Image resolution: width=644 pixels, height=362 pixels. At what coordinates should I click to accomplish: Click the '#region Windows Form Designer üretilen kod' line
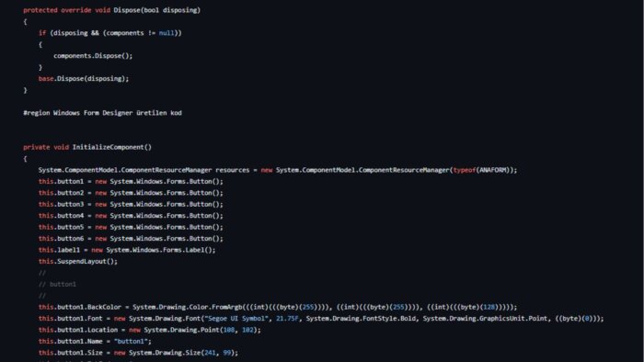pos(102,113)
